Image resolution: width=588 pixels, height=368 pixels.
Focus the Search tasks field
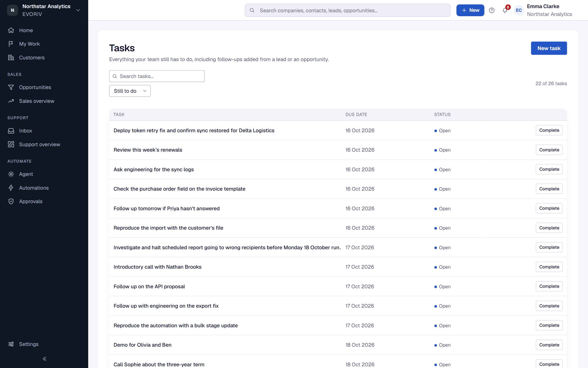(x=157, y=76)
